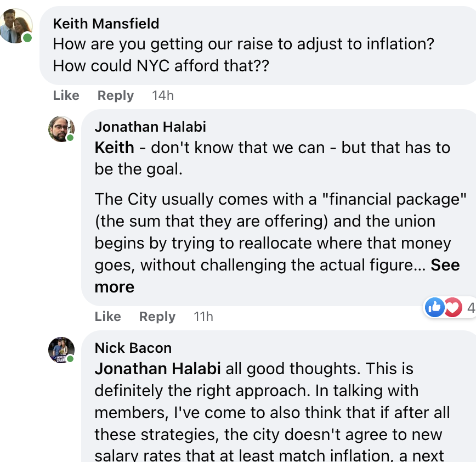Click the red heart reaction icon
Image resolution: width=476 pixels, height=462 pixels.
(452, 307)
